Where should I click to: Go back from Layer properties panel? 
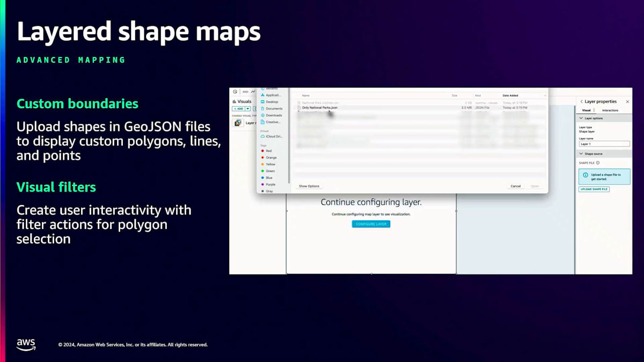[x=581, y=101]
